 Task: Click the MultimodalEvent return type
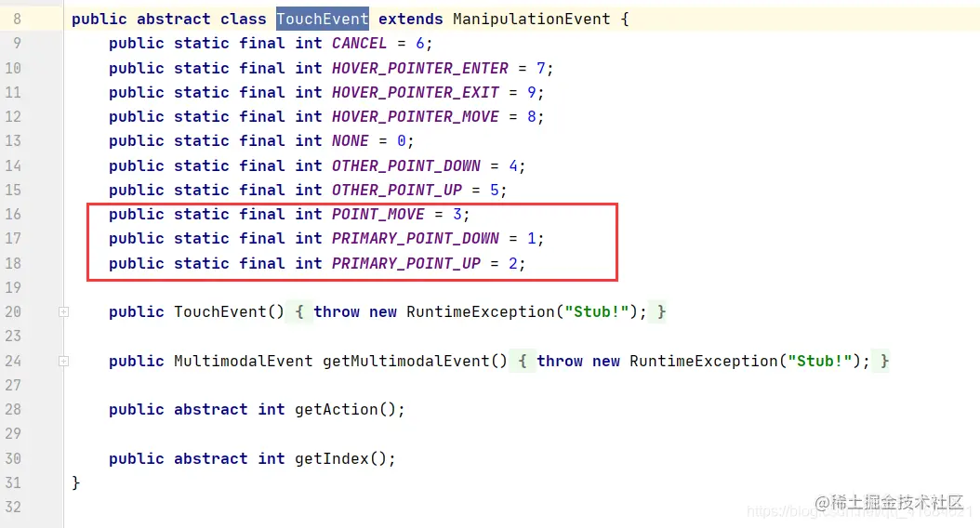point(243,362)
